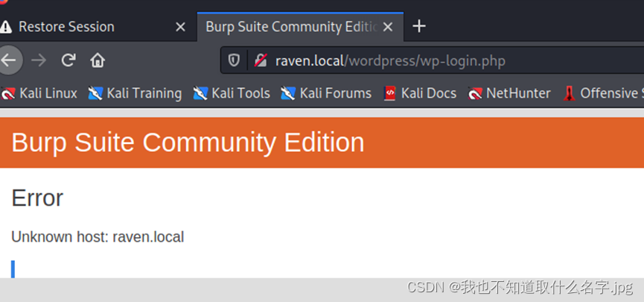Click the NetHunter bookmark favicon

475,94
